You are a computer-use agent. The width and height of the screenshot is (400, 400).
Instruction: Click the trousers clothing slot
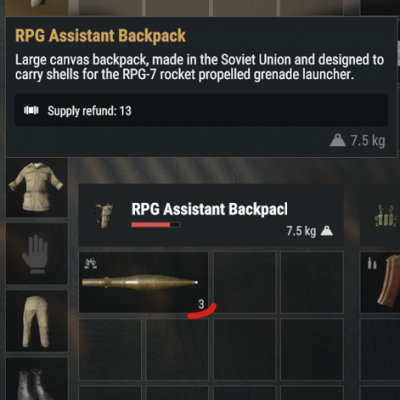37,321
